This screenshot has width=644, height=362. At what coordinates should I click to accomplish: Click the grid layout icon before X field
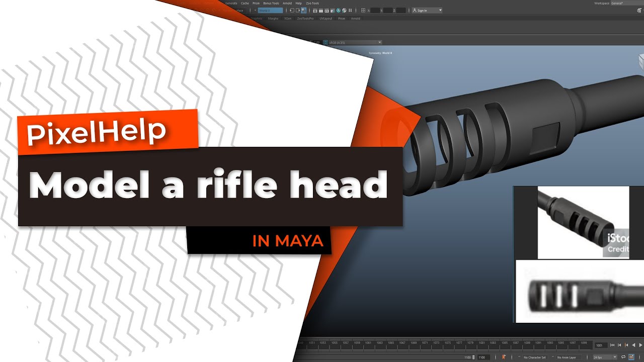click(363, 11)
